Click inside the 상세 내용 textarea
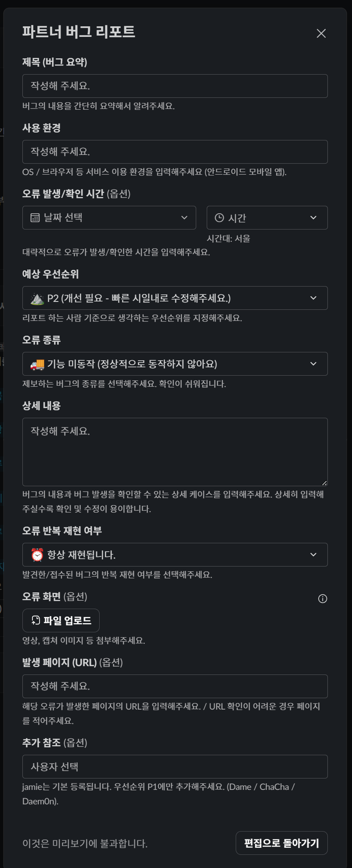 click(175, 451)
